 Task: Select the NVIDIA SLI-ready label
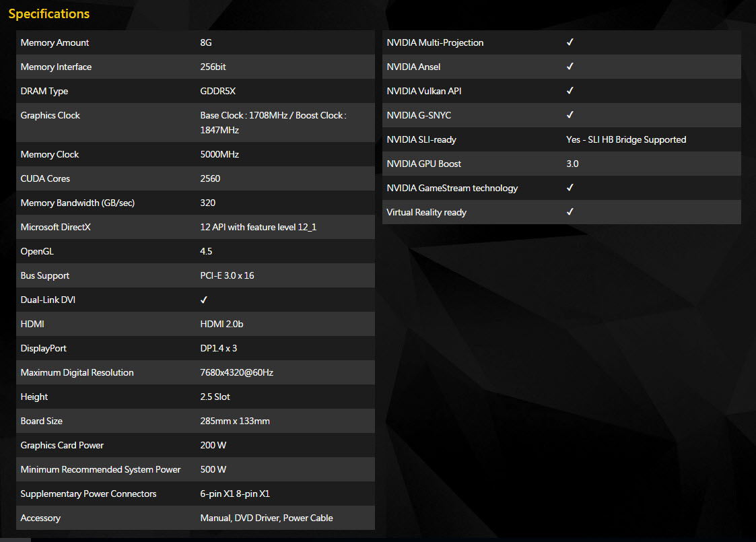(421, 140)
